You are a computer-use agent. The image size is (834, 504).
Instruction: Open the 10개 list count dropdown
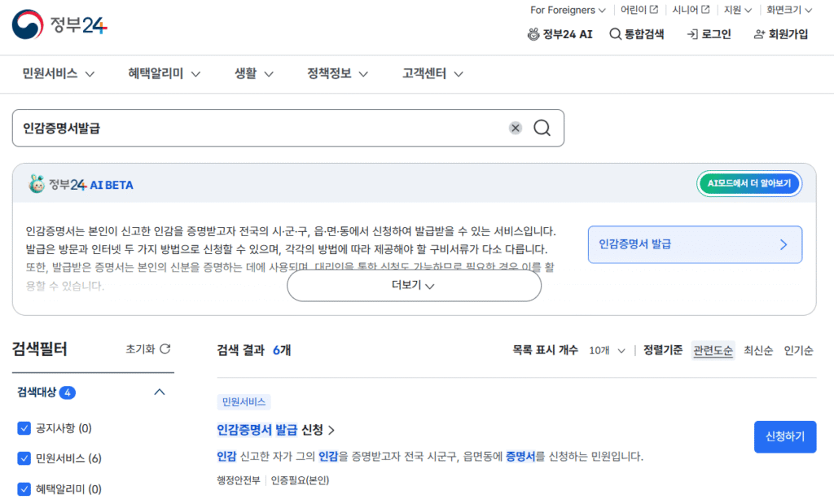tap(606, 351)
